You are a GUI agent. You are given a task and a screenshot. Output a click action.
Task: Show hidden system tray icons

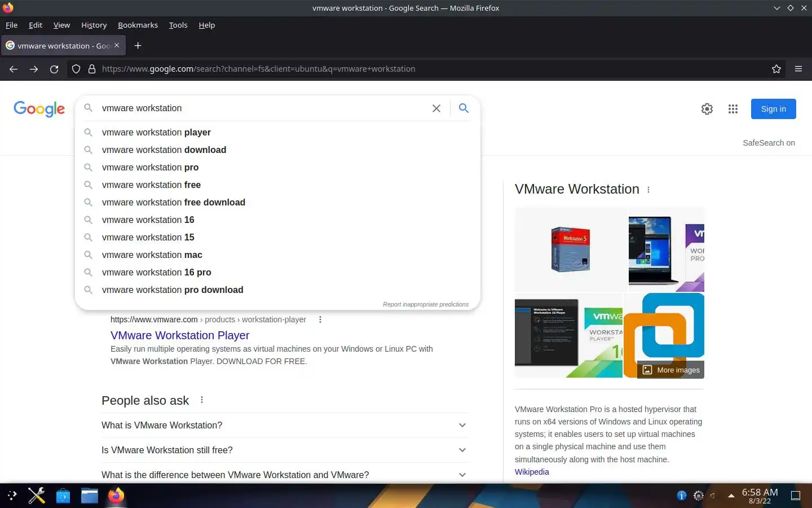(x=731, y=496)
